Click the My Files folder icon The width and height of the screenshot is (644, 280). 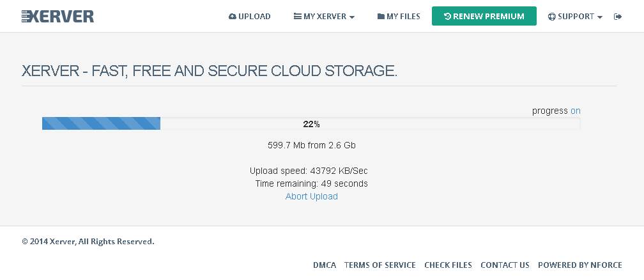pyautogui.click(x=381, y=17)
